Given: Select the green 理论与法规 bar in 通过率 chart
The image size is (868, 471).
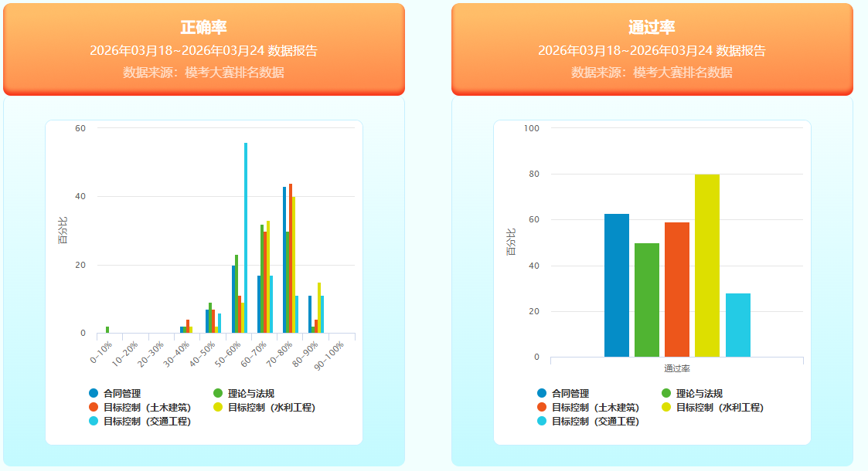Looking at the screenshot, I should coord(647,300).
